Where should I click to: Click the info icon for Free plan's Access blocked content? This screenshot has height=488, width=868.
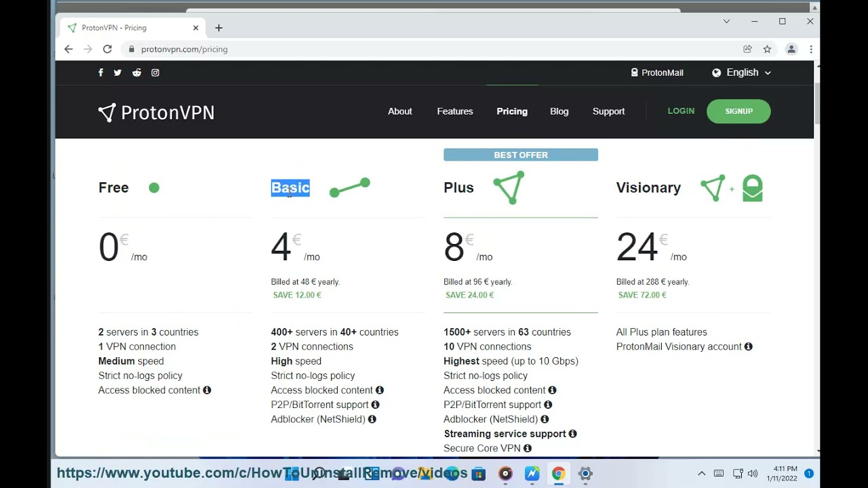click(x=207, y=390)
